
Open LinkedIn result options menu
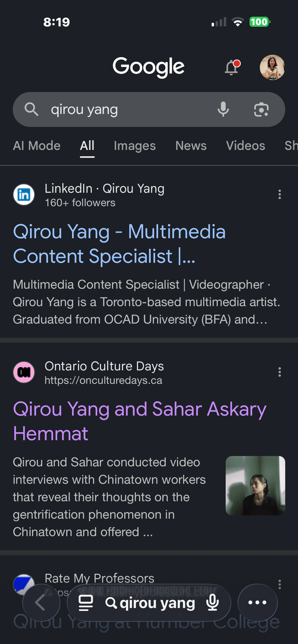pyautogui.click(x=280, y=194)
